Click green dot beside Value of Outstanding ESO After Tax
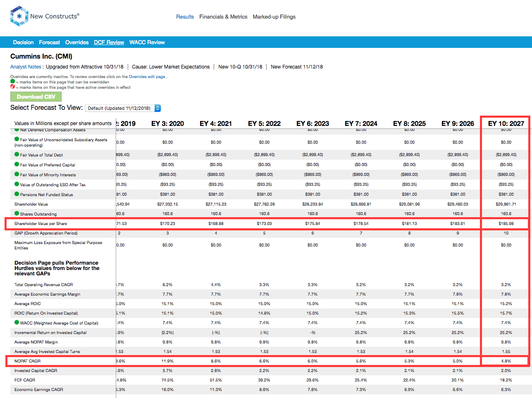This screenshot has height=398, width=532. 17,184
